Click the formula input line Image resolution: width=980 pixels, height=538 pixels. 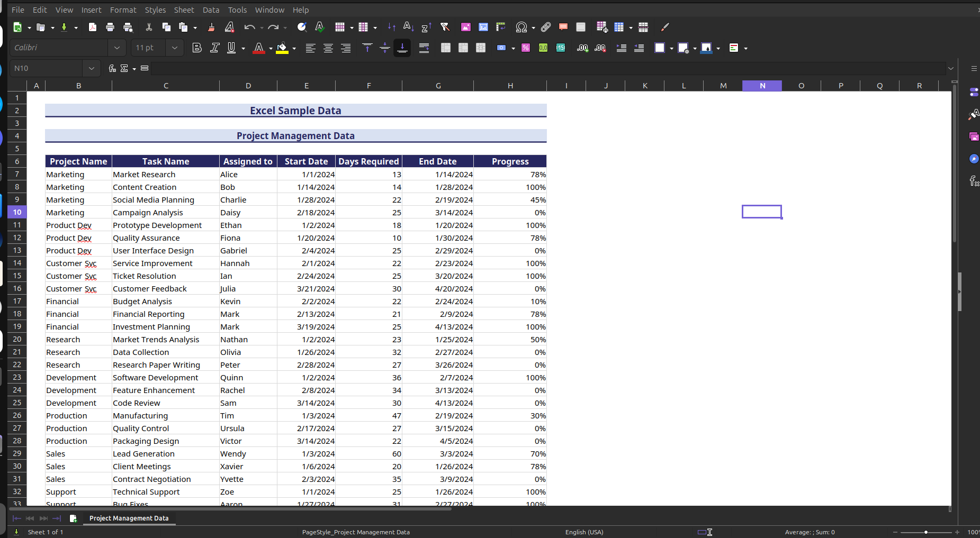pos(549,68)
